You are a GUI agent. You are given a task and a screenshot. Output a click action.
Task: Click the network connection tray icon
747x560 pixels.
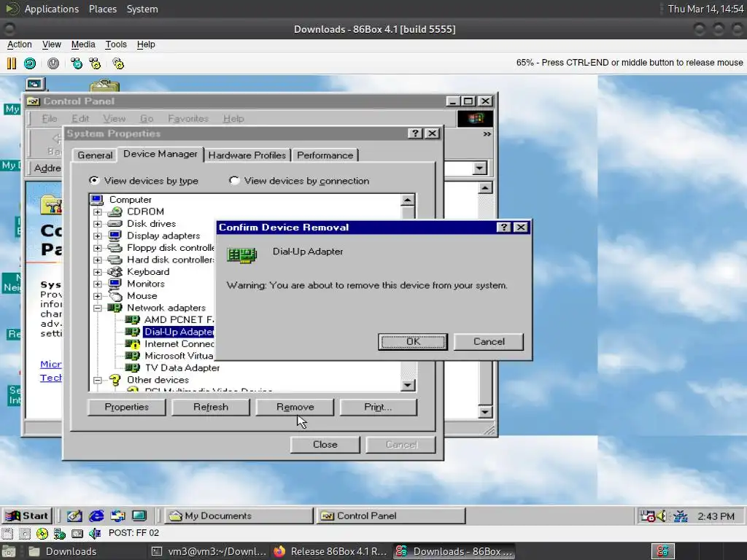click(x=680, y=516)
